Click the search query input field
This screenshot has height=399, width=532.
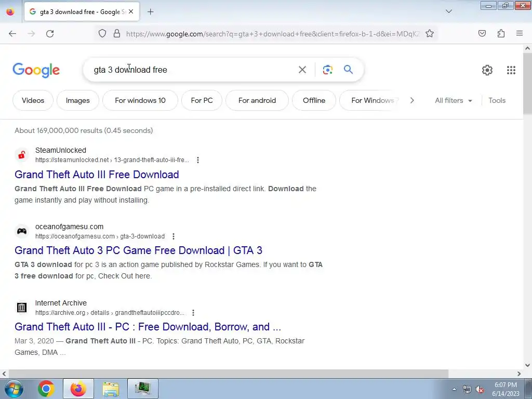193,70
